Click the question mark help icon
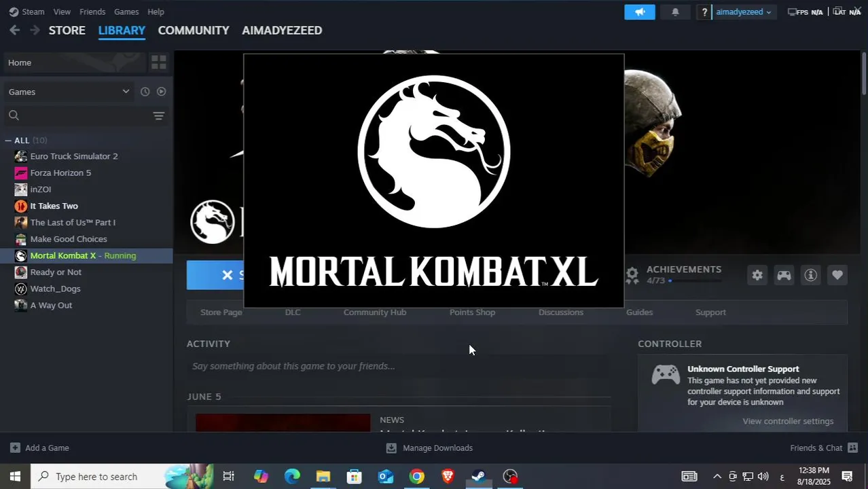The width and height of the screenshot is (868, 489). tap(704, 12)
